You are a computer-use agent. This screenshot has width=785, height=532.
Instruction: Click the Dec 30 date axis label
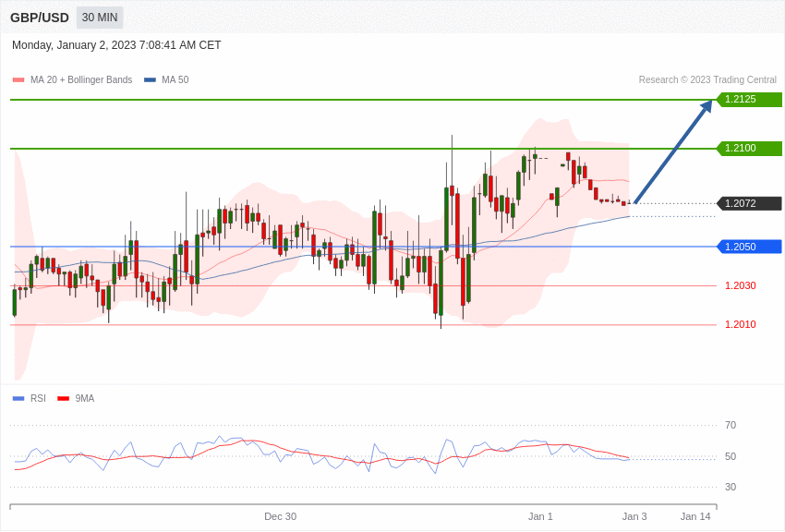(x=281, y=516)
